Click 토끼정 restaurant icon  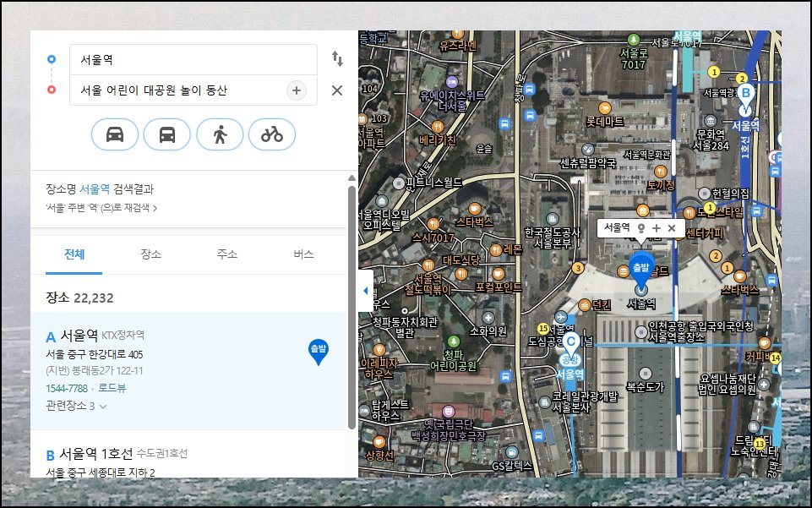[661, 172]
